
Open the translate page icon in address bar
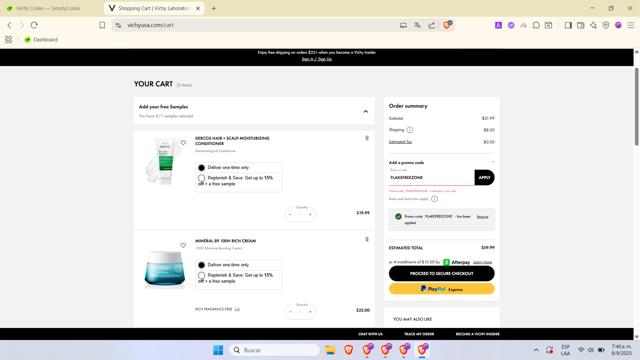point(418,25)
